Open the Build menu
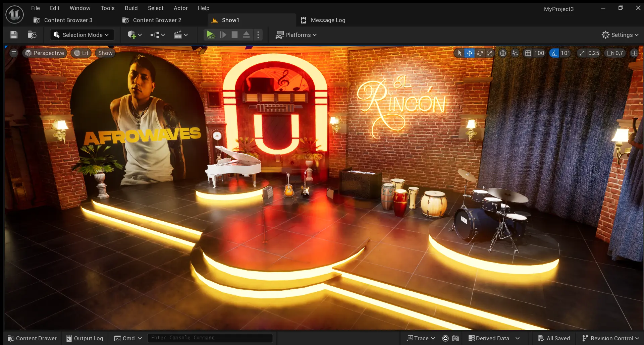 [131, 8]
